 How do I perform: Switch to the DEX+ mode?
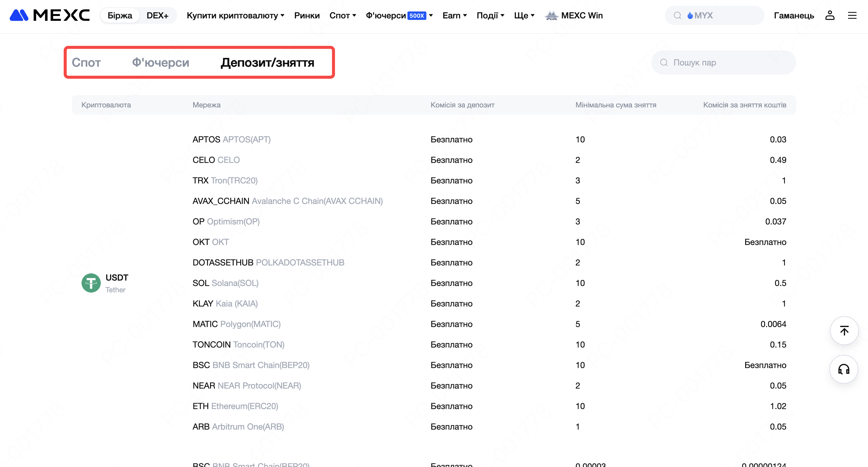click(157, 15)
